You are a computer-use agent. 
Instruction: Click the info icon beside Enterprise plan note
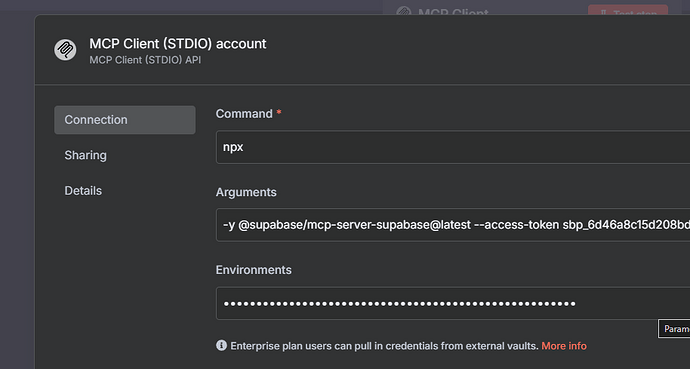click(x=221, y=345)
